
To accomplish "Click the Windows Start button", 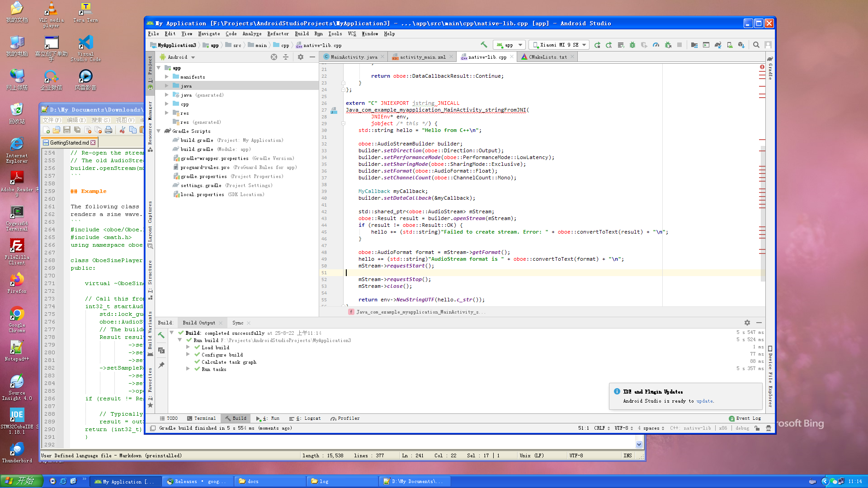I will pyautogui.click(x=22, y=481).
